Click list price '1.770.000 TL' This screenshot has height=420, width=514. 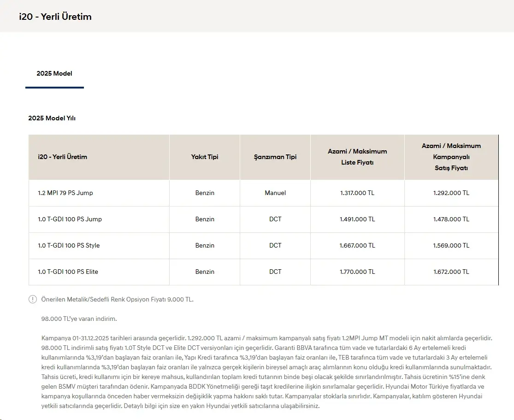[357, 272]
